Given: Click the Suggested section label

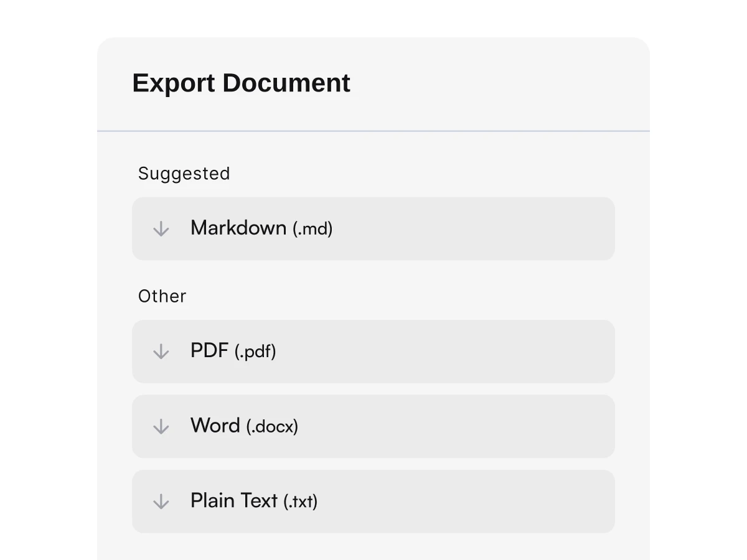Looking at the screenshot, I should tap(184, 174).
